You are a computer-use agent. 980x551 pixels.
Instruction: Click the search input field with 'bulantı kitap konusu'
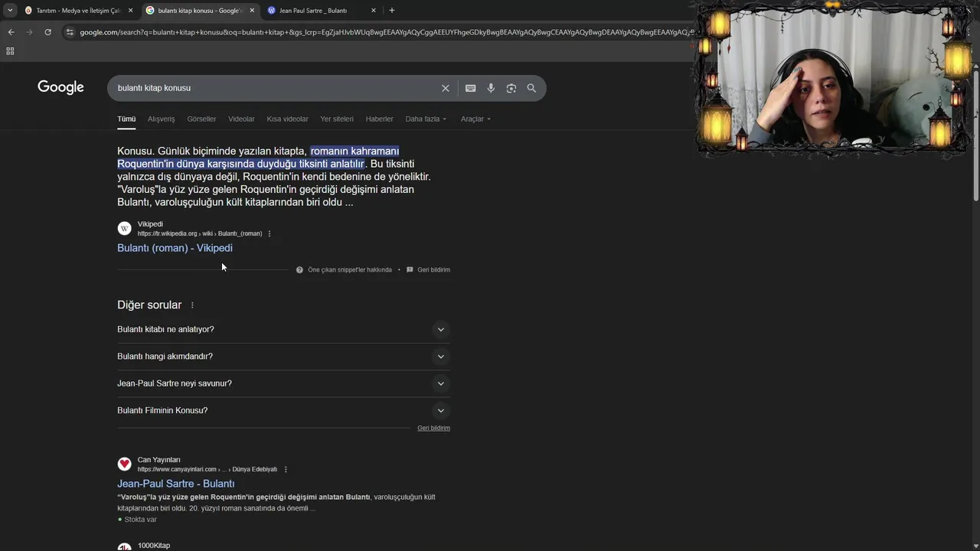click(276, 88)
